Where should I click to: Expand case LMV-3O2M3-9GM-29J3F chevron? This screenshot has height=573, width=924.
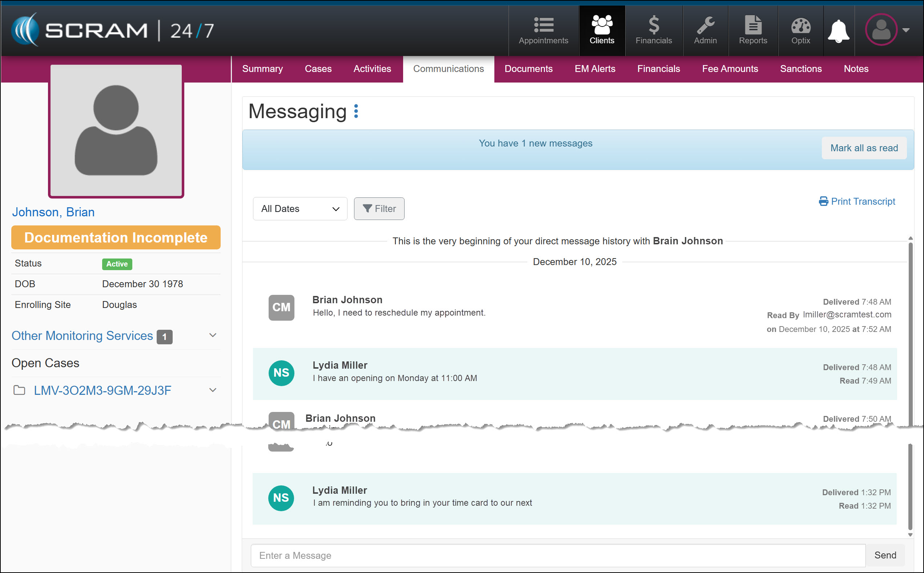point(213,390)
